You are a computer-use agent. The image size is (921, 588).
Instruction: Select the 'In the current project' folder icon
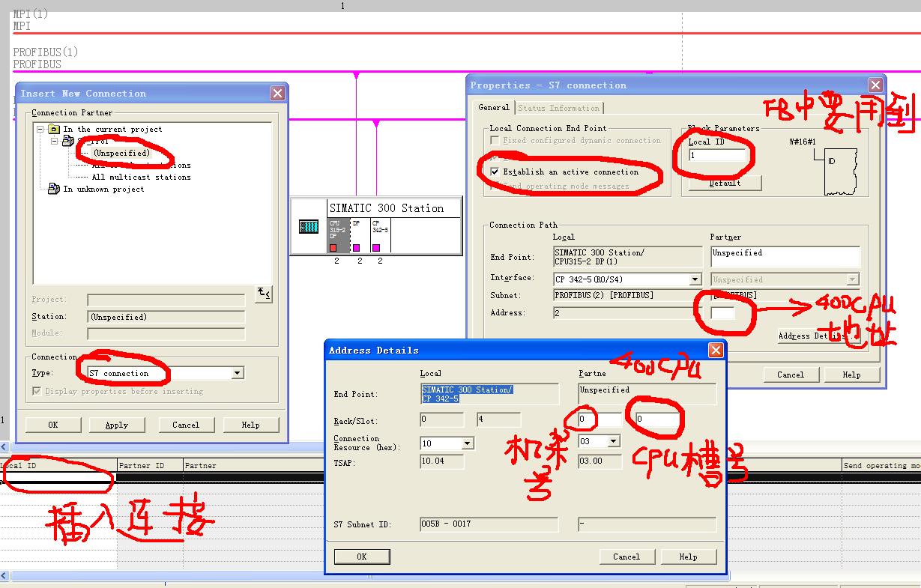point(54,129)
